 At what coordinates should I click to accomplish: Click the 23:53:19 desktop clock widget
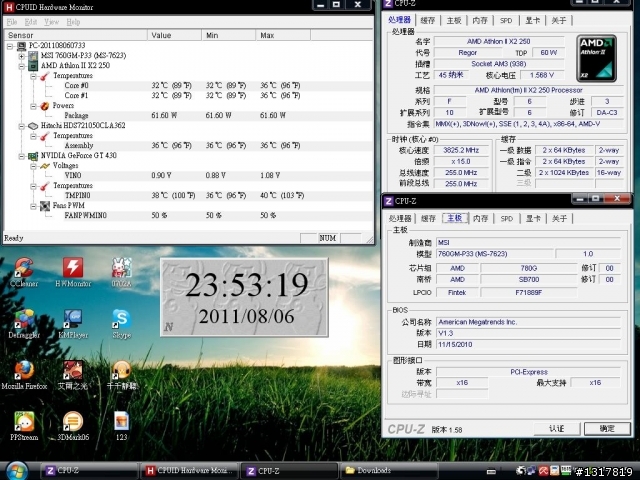pos(244,298)
